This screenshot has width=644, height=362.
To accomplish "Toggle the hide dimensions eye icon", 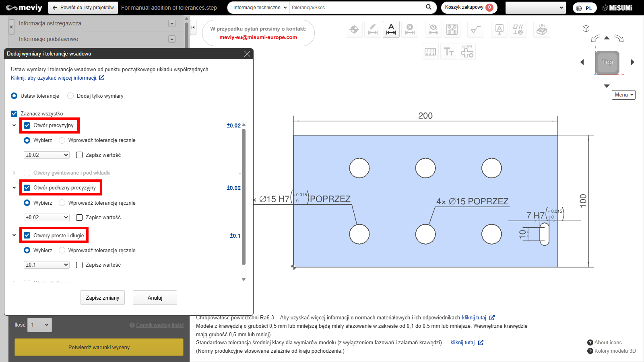I will [x=433, y=29].
